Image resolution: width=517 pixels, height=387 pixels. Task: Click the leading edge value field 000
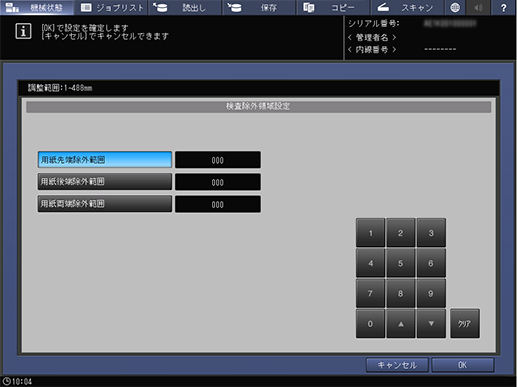click(218, 160)
